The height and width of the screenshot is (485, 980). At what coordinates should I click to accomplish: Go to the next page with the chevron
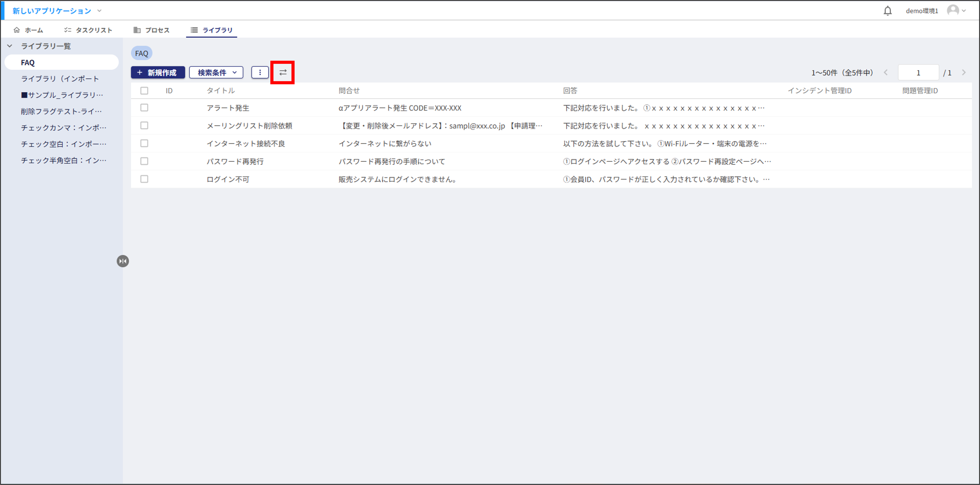pyautogui.click(x=964, y=72)
